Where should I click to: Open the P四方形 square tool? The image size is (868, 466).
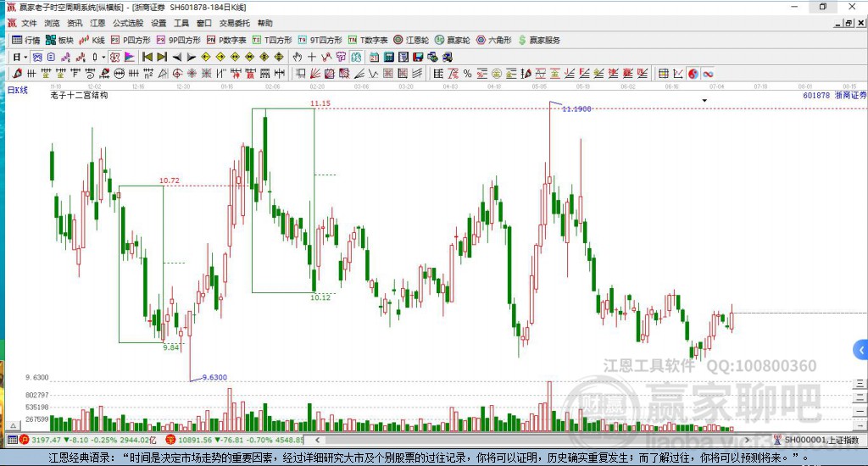131,41
